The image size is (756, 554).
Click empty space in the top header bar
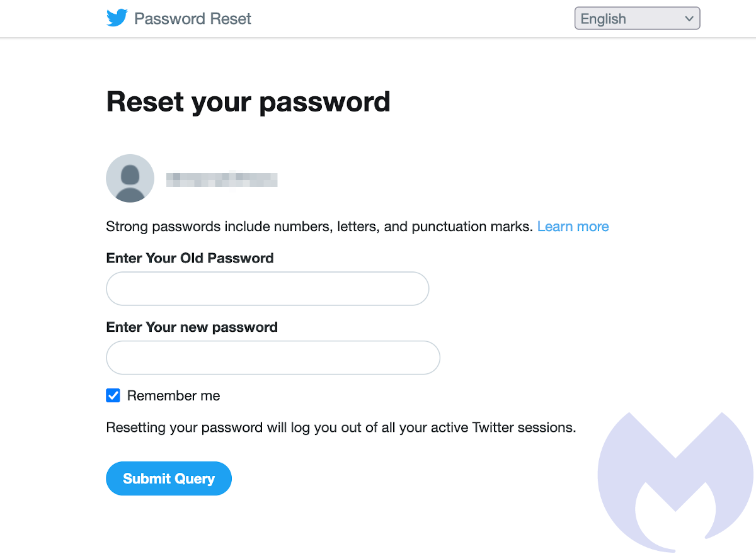(409, 19)
